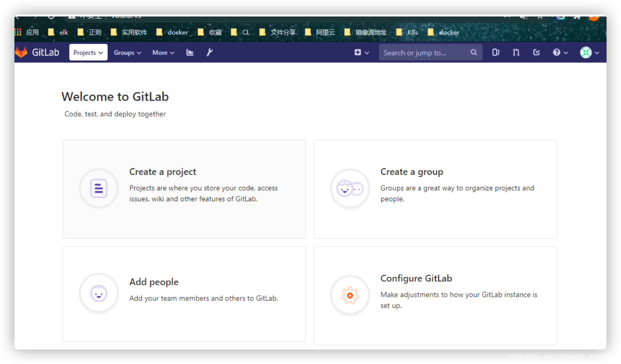The height and width of the screenshot is (364, 621).
Task: Click 'Code, test, and deploy together' text
Action: click(115, 114)
